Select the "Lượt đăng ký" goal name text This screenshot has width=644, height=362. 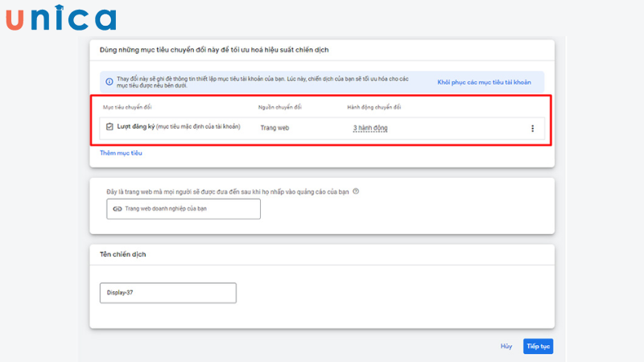click(x=135, y=127)
